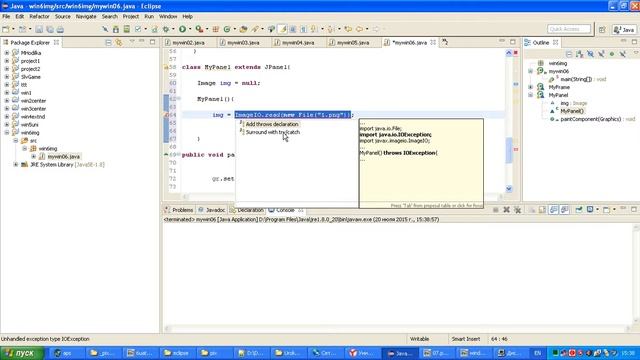Open the Source menu
The height and width of the screenshot is (360, 640).
pyautogui.click(x=63, y=16)
